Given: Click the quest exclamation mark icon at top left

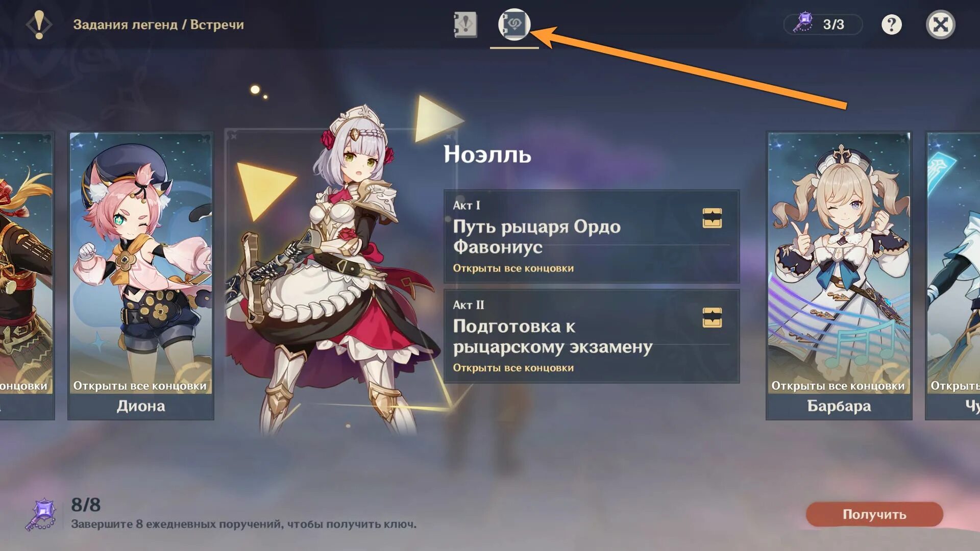Looking at the screenshot, I should point(39,24).
